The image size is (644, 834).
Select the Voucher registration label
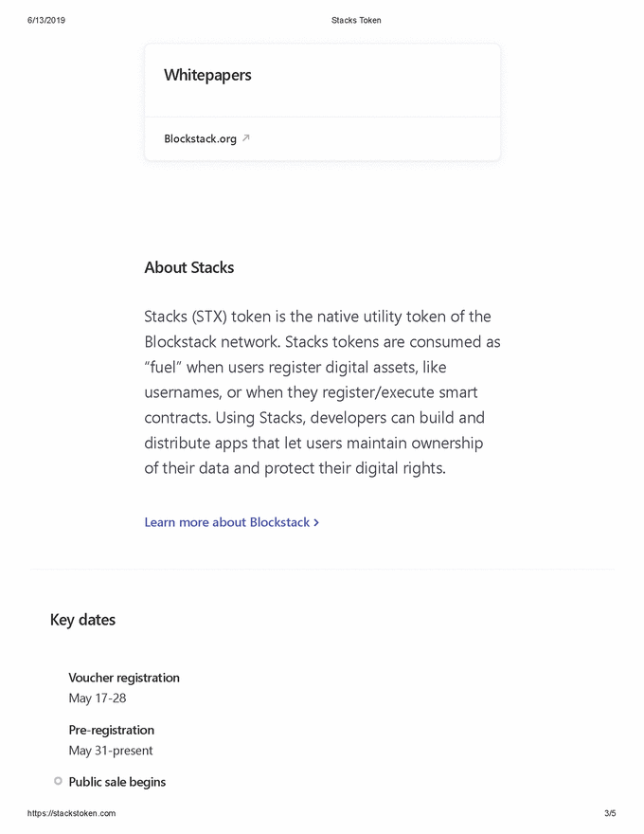(x=124, y=678)
